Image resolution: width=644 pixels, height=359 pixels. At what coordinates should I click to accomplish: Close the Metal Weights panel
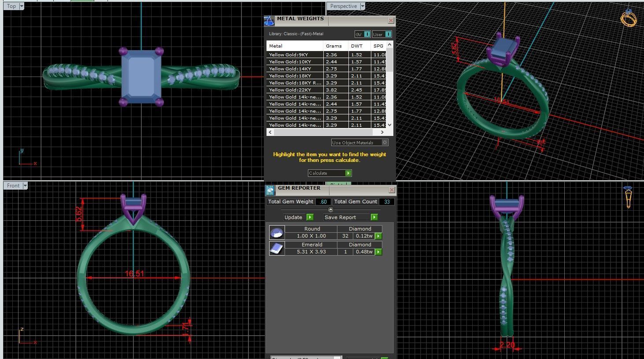[x=391, y=21]
